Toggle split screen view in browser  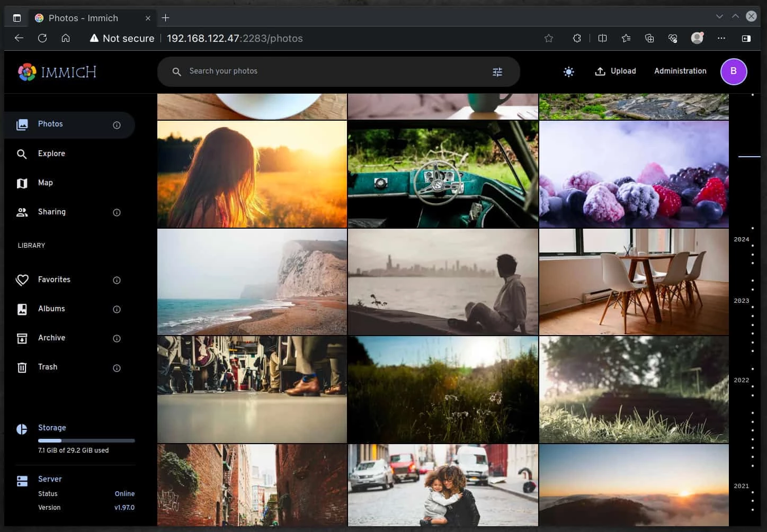[x=602, y=38]
